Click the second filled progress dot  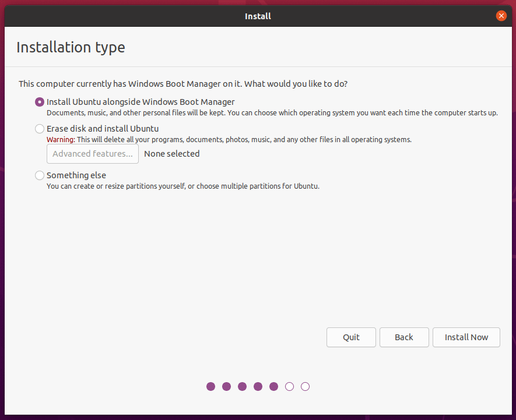click(227, 386)
